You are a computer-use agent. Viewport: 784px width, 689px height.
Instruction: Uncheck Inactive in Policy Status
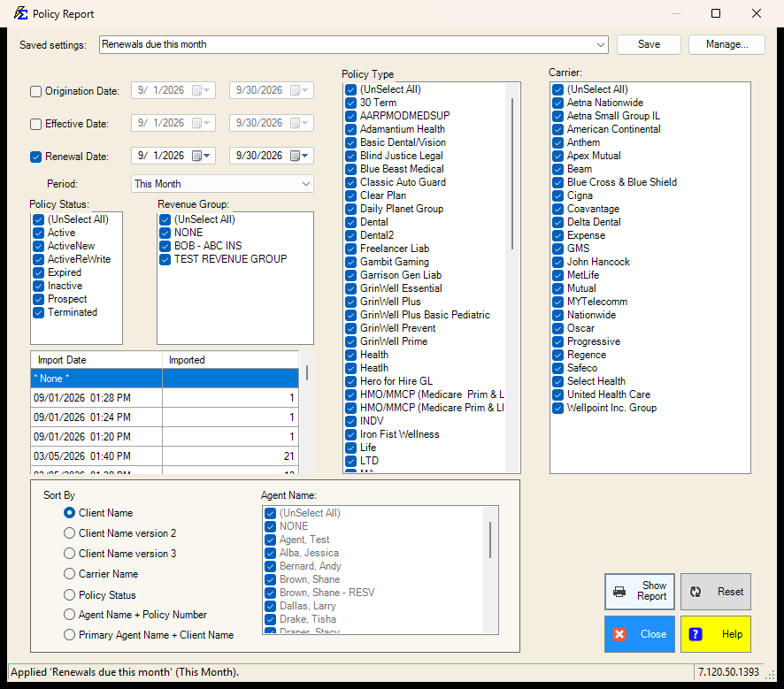pyautogui.click(x=39, y=287)
